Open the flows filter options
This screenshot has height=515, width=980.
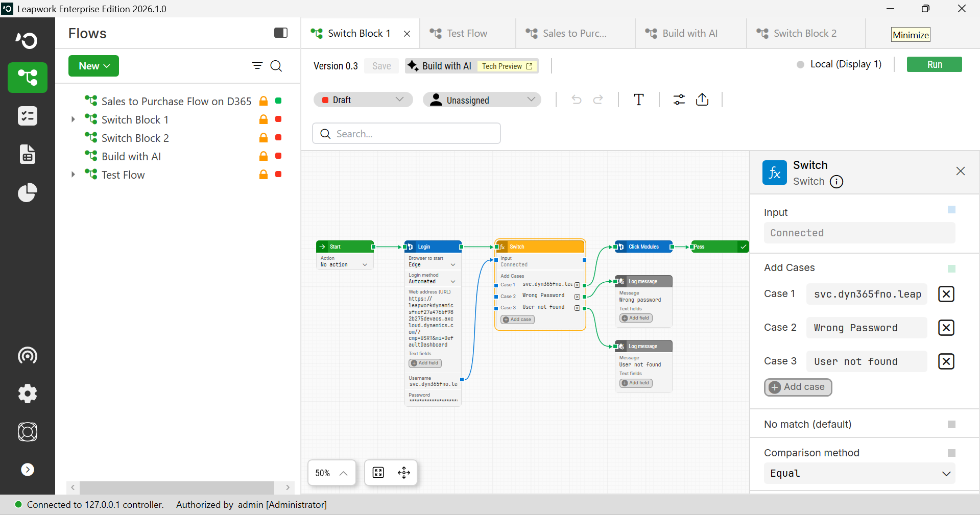[257, 66]
